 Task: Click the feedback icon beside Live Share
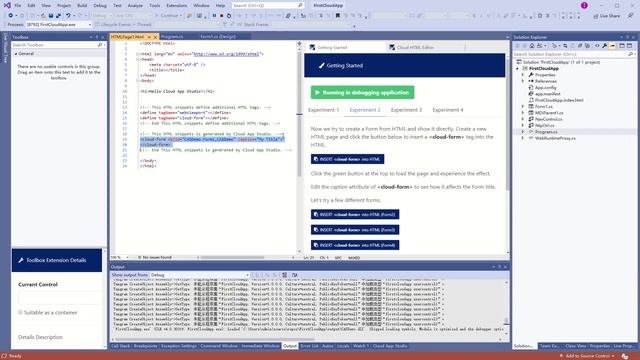click(x=631, y=16)
